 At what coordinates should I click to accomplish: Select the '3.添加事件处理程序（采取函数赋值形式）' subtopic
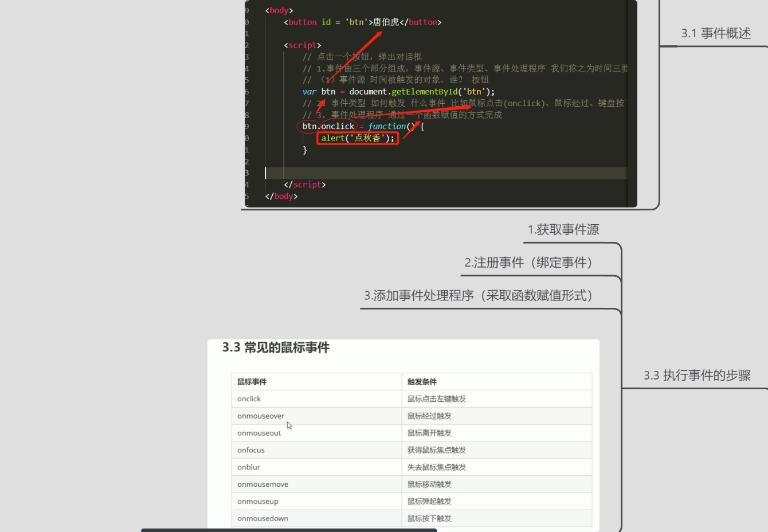pos(479,296)
